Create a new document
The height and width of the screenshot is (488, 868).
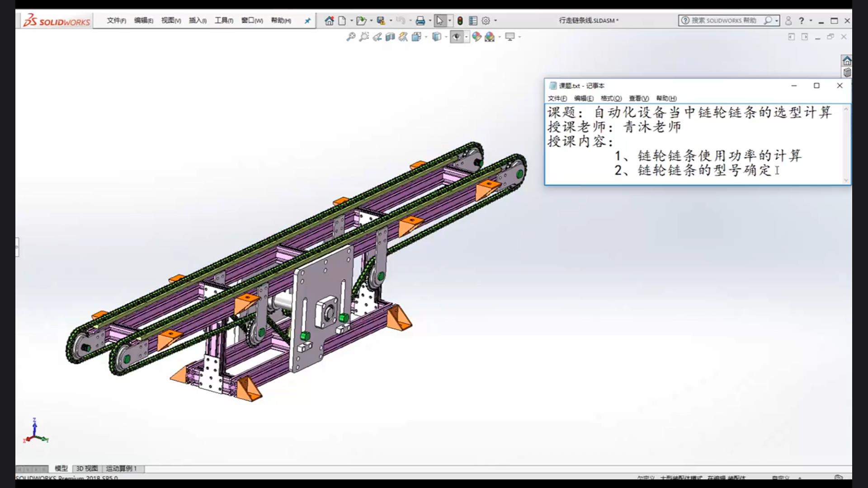click(342, 21)
